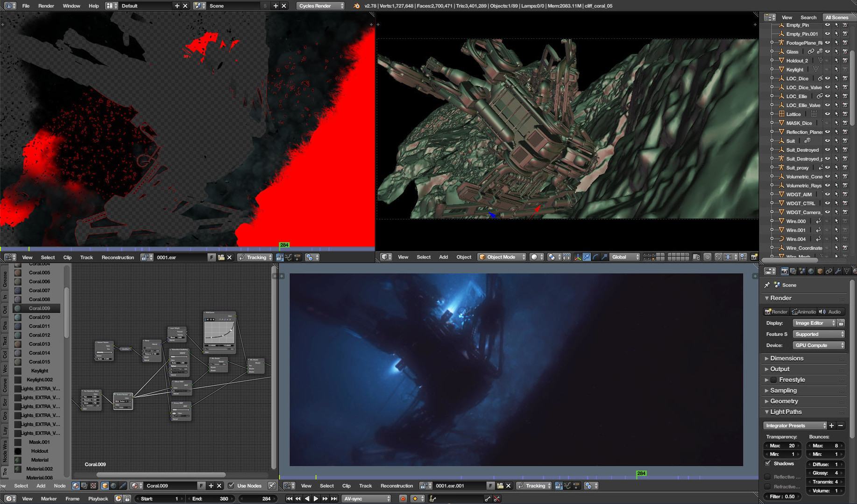Screen dimensions: 857x504
Task: Select the translate manipulator arrow icon
Action: 587,257
